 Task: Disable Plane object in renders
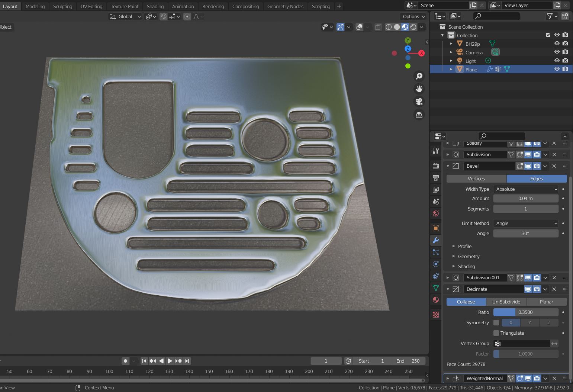(x=565, y=69)
